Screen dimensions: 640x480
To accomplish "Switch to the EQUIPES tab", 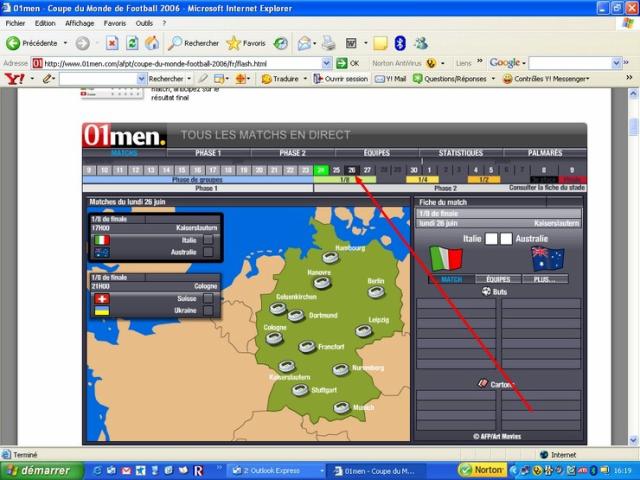I will pyautogui.click(x=377, y=153).
